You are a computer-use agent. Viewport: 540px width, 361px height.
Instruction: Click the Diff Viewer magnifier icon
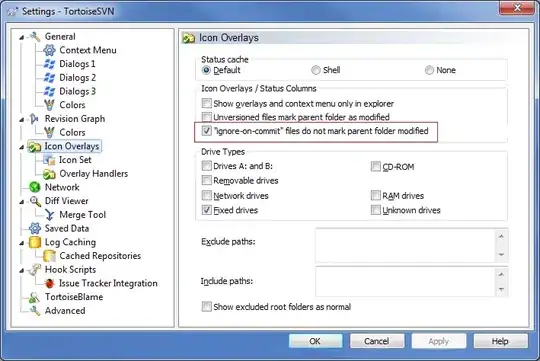(35, 201)
